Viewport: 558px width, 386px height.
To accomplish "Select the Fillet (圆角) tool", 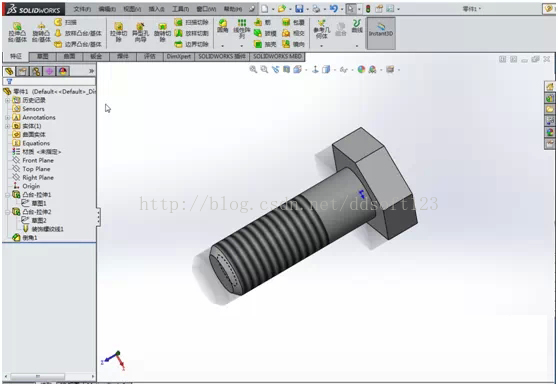I will click(223, 27).
